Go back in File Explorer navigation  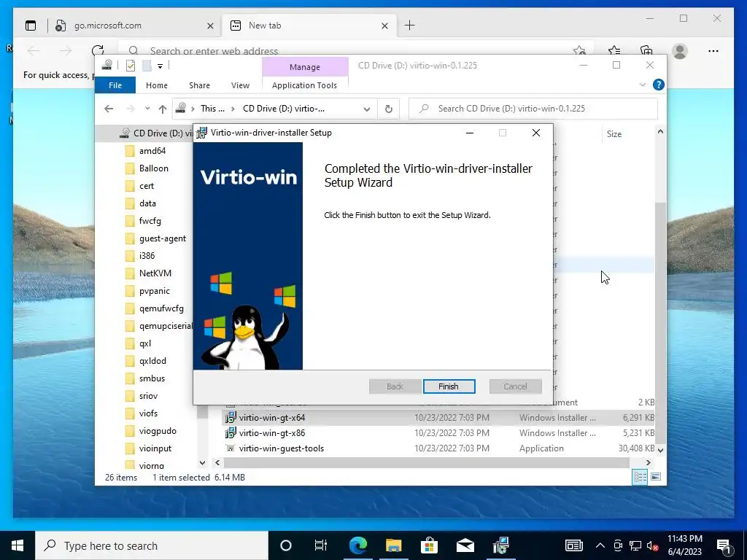pos(109,109)
